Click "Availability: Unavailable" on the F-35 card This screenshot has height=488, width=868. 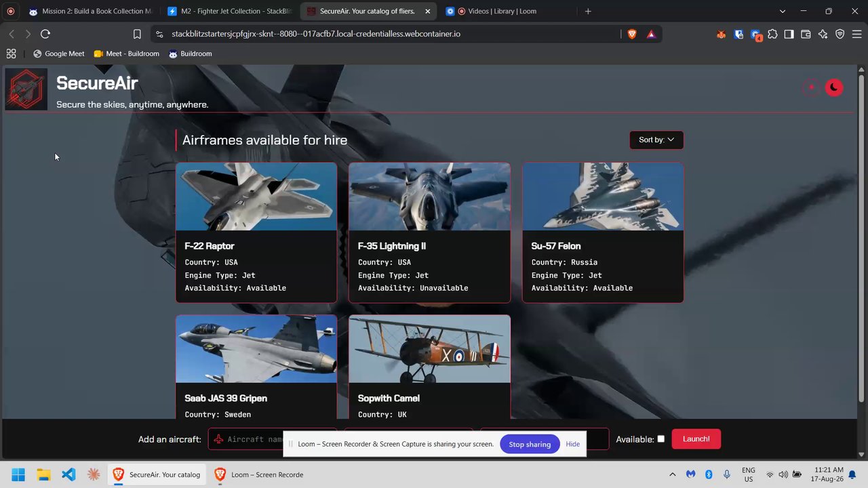click(x=413, y=288)
